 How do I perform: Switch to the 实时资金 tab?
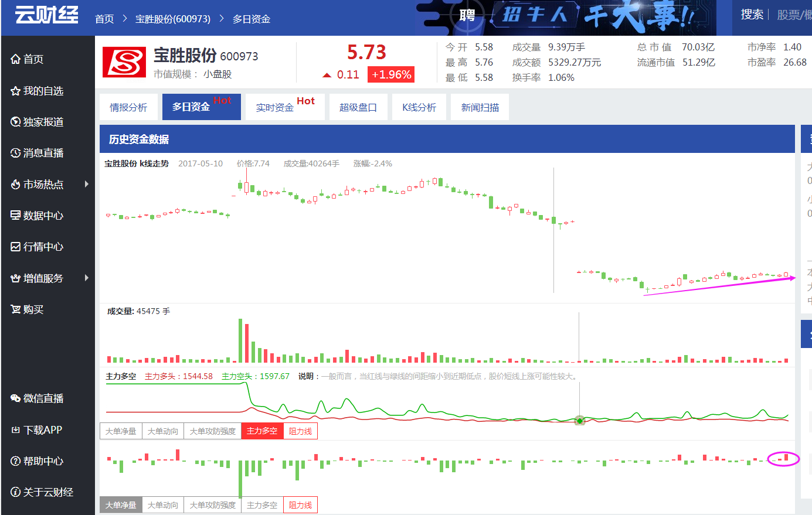[285, 107]
